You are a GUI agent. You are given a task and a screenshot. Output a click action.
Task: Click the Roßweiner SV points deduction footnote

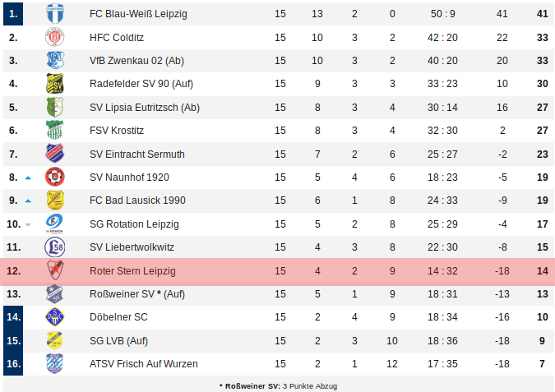coord(278,385)
